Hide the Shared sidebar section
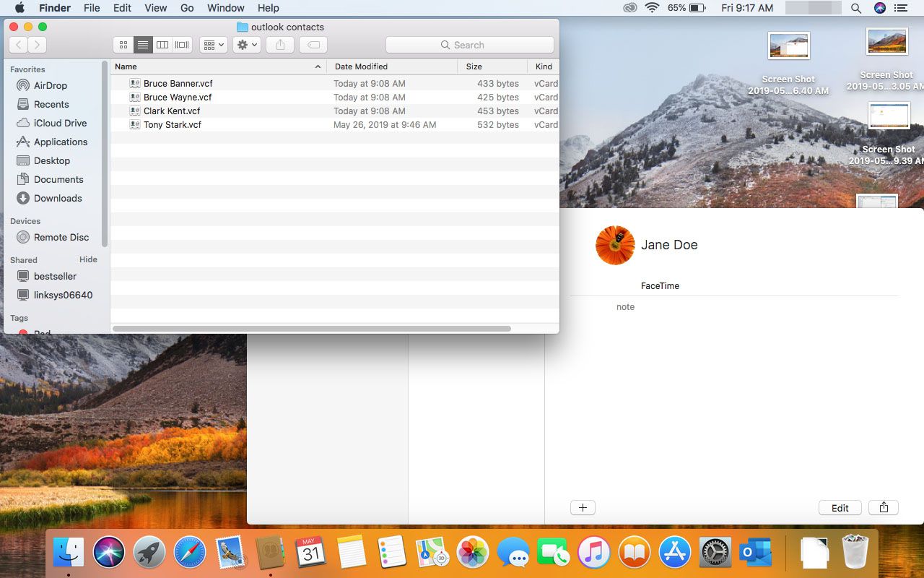 (88, 259)
